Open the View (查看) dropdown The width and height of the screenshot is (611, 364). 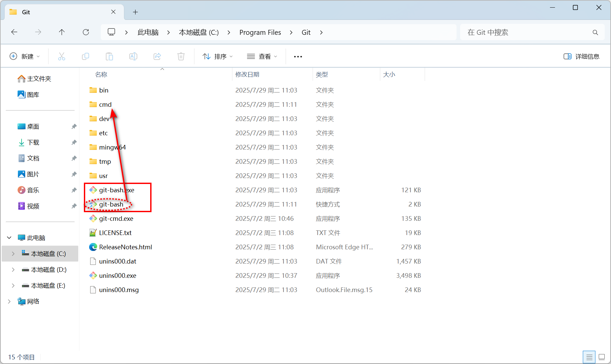pos(262,56)
